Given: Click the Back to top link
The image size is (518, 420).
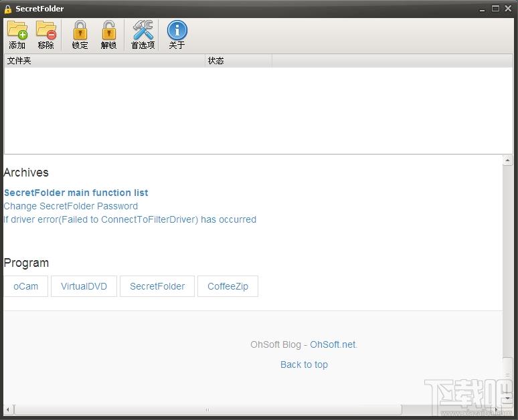Looking at the screenshot, I should click(304, 364).
